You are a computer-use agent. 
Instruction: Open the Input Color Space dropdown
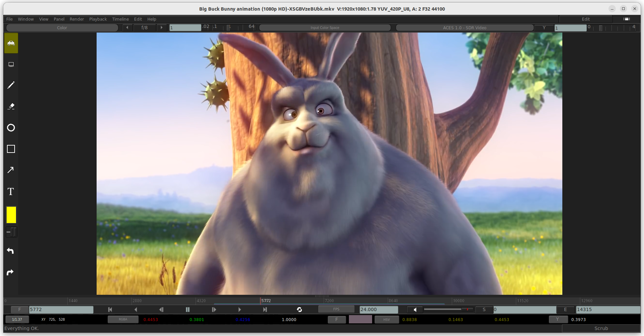pyautogui.click(x=325, y=28)
